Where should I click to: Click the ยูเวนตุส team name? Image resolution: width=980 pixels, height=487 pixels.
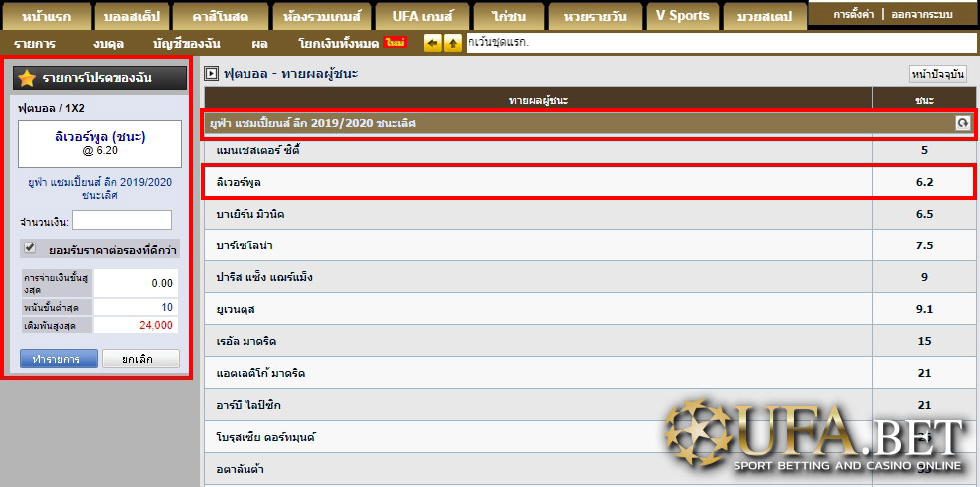coord(235,309)
